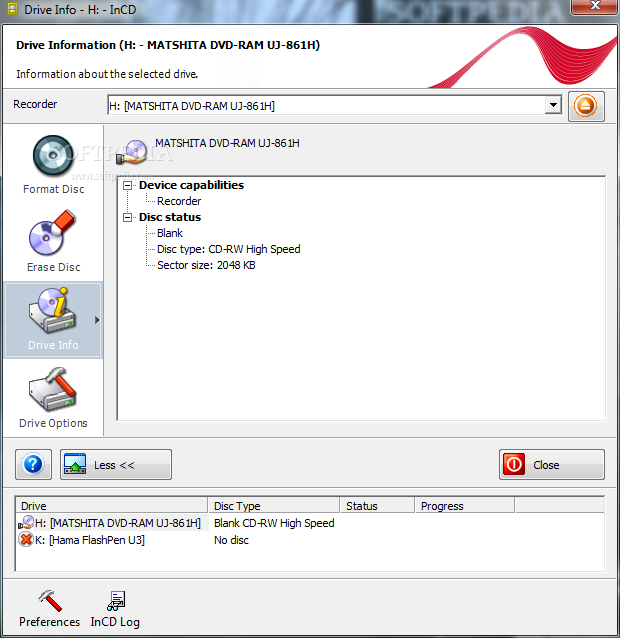Click the disc-in-hand drive icon
The width and height of the screenshot is (620, 638).
tap(131, 152)
